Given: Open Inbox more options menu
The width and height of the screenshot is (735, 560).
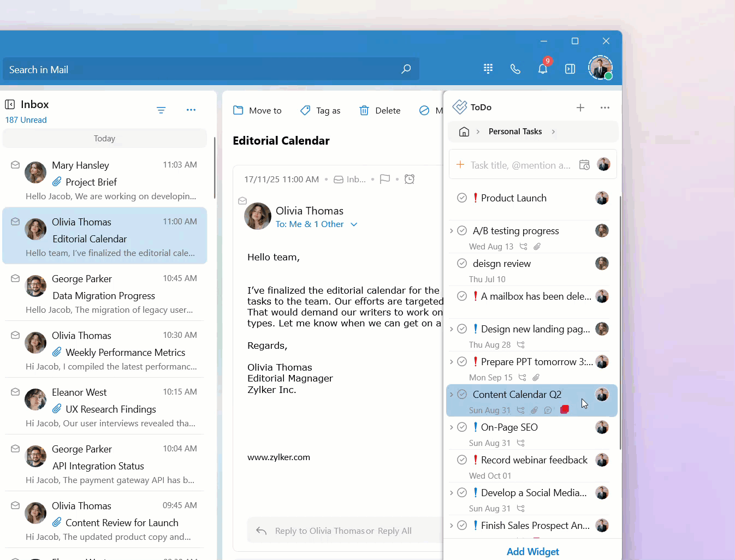Looking at the screenshot, I should 191,110.
